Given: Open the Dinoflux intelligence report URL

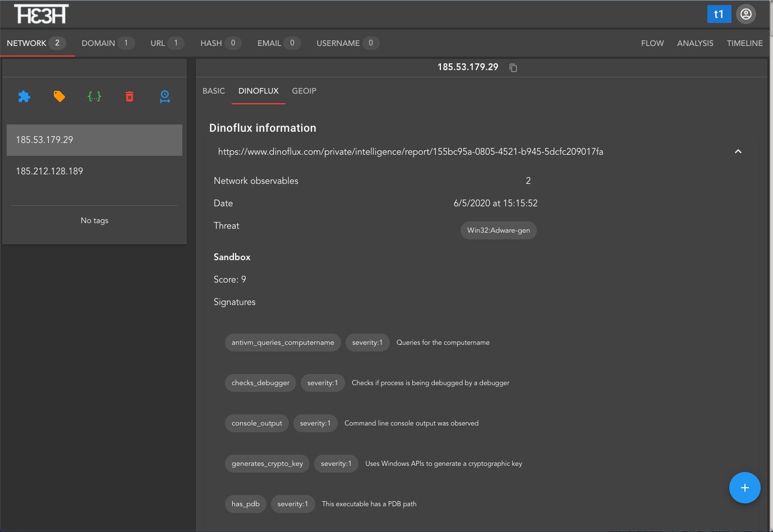Looking at the screenshot, I should click(x=410, y=151).
